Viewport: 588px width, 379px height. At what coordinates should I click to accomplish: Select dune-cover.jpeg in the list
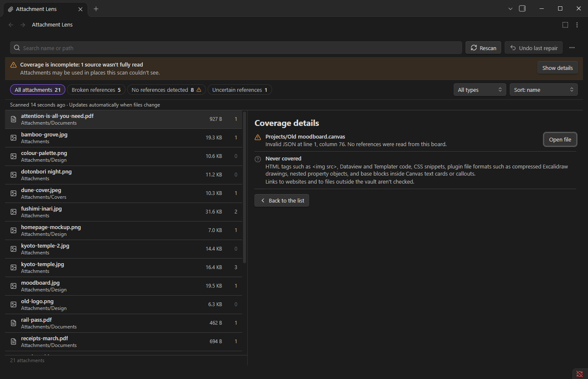point(124,193)
